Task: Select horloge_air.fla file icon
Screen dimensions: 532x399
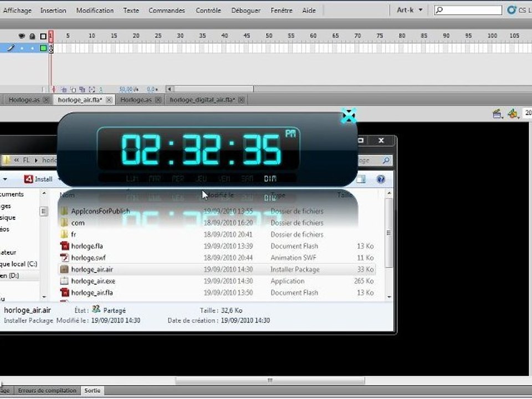Action: point(64,293)
